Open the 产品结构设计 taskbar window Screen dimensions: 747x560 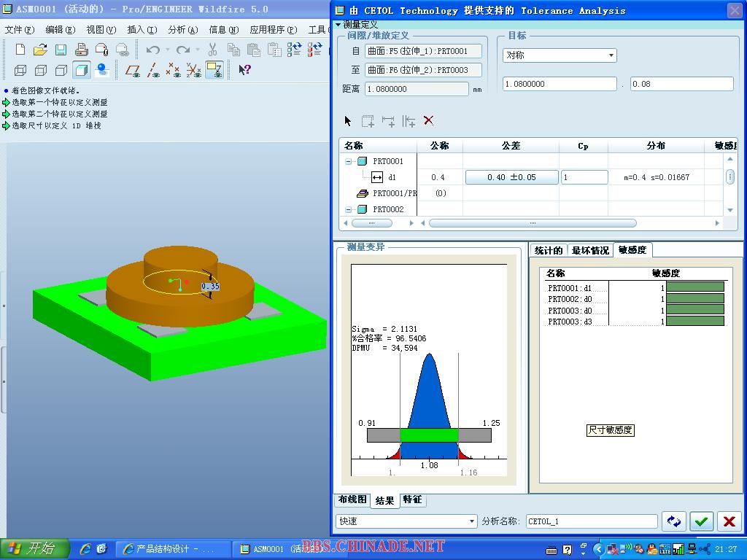click(174, 549)
